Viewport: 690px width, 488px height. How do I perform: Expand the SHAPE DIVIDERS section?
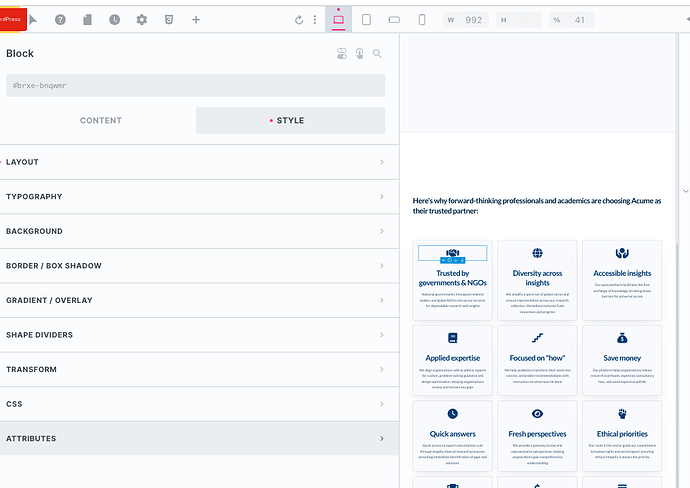[199, 335]
